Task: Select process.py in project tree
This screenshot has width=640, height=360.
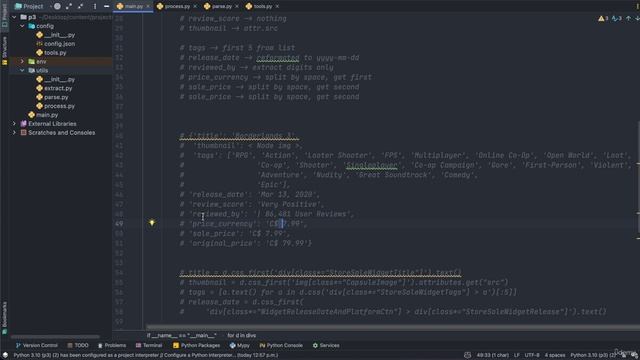Action: pos(59,106)
